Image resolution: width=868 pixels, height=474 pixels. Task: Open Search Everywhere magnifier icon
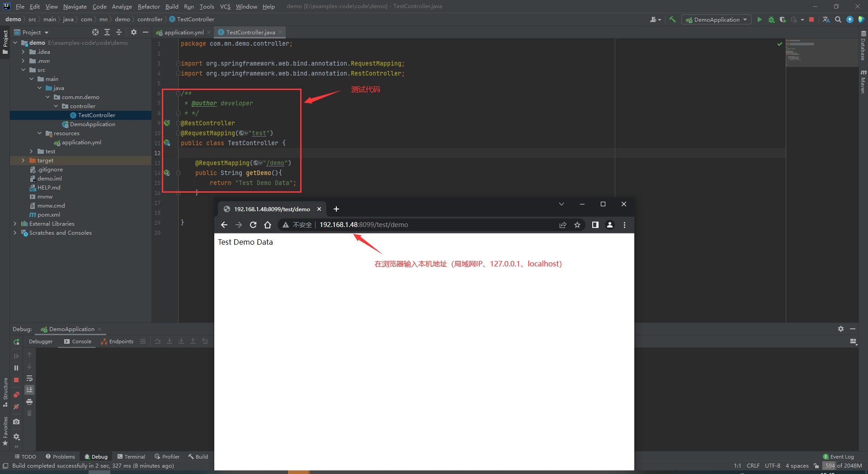(838, 19)
